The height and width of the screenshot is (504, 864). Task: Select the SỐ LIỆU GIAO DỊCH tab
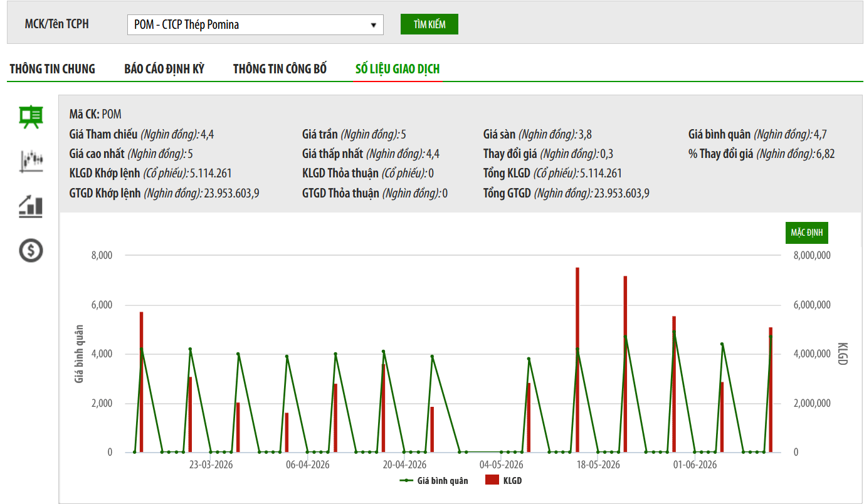coord(398,69)
